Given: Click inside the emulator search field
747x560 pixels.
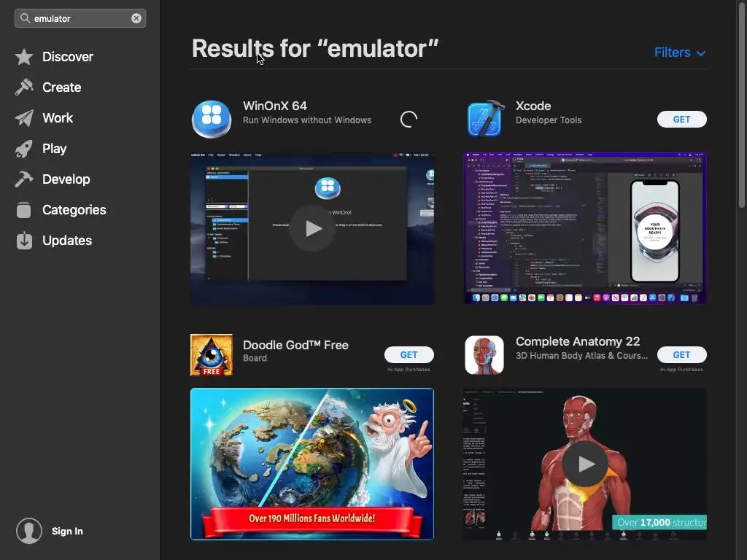Looking at the screenshot, I should pos(80,18).
